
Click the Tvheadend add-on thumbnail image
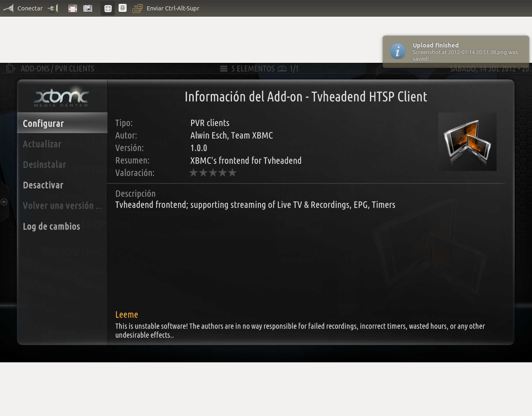point(467,141)
